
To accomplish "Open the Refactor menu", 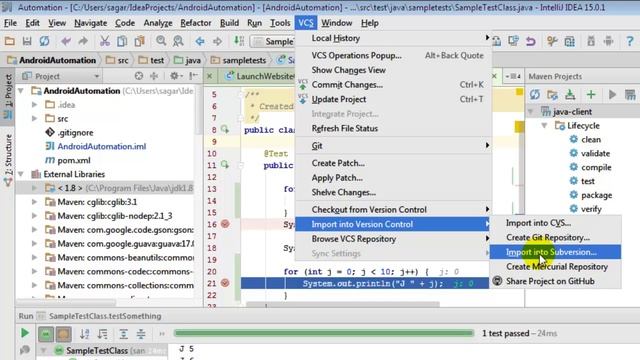I will 196,23.
